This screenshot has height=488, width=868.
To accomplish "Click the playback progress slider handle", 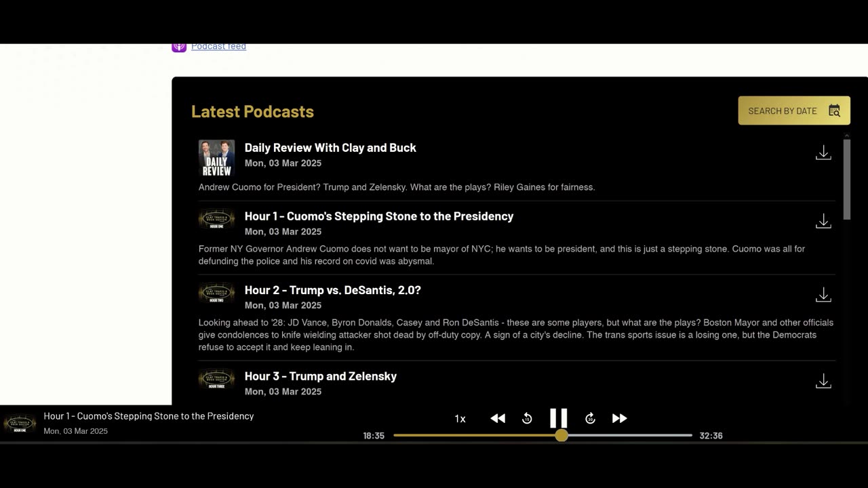I will [x=561, y=435].
